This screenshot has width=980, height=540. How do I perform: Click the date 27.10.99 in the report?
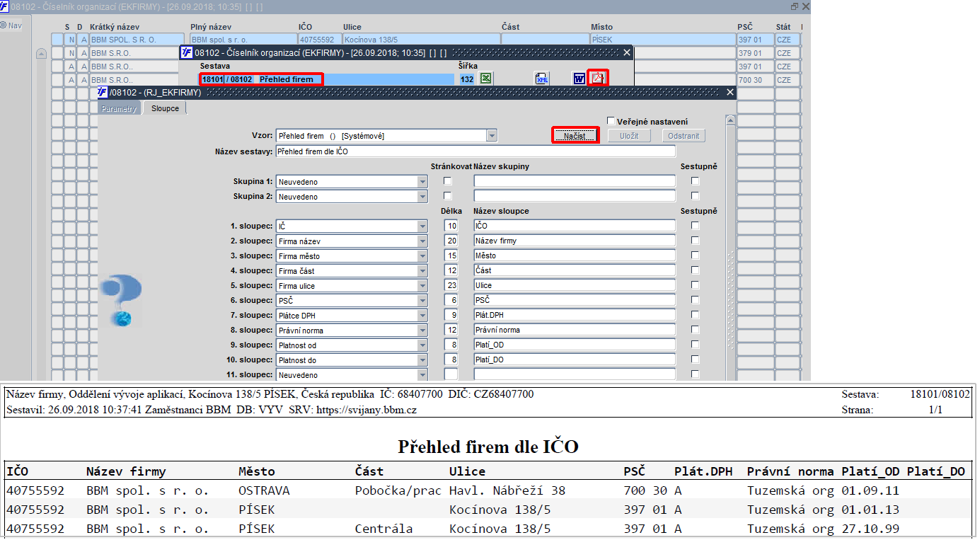(x=870, y=529)
